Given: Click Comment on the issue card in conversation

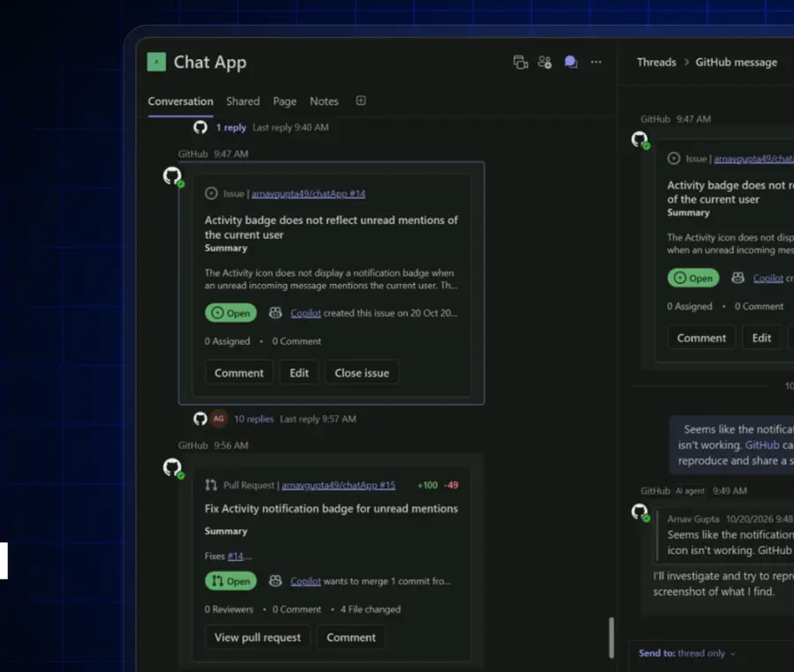Looking at the screenshot, I should tap(239, 372).
